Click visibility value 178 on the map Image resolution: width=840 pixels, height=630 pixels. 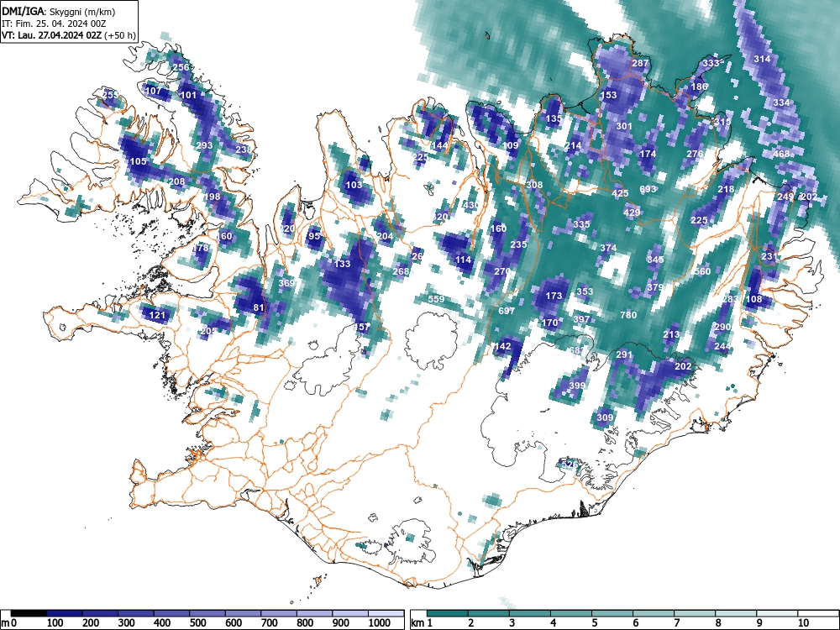pyautogui.click(x=201, y=248)
